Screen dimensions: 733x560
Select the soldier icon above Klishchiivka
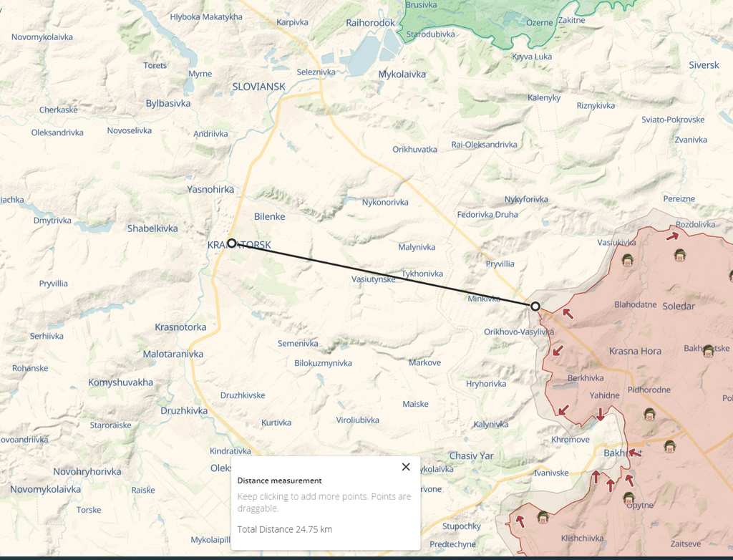tap(543, 517)
